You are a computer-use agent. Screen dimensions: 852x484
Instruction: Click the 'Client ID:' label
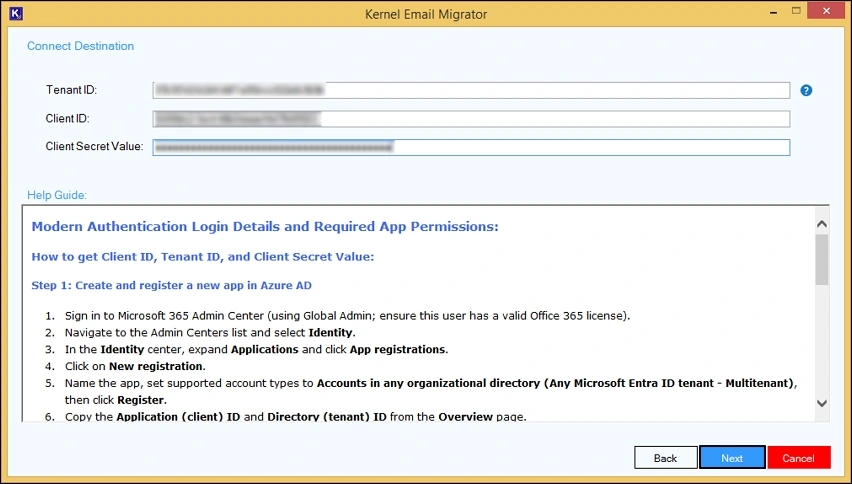pyautogui.click(x=67, y=118)
